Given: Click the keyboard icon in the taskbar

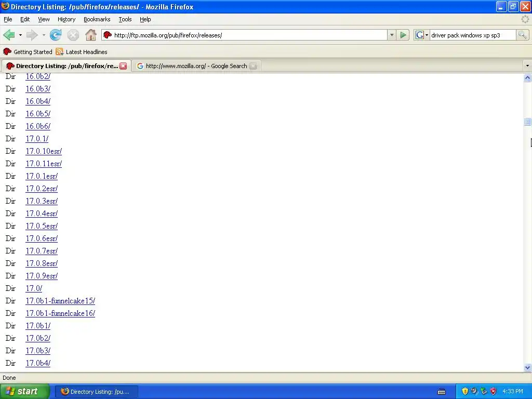Looking at the screenshot, I should tap(442, 392).
